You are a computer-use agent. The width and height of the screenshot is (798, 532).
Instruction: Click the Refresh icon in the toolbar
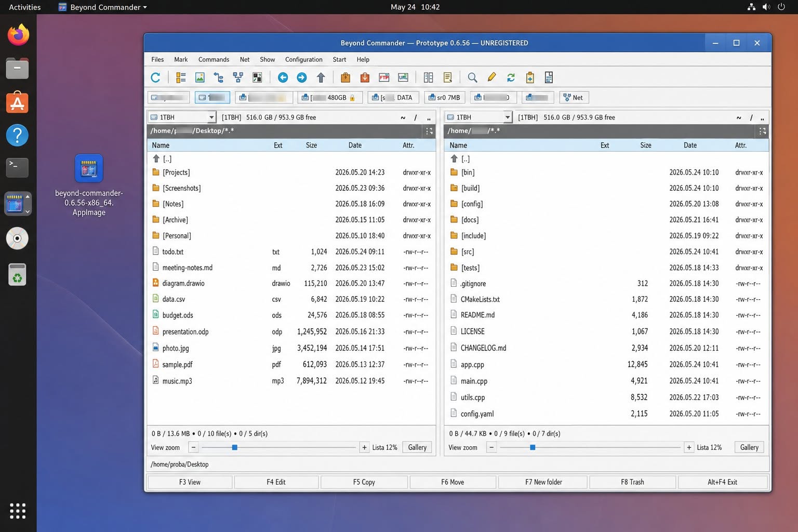[155, 78]
